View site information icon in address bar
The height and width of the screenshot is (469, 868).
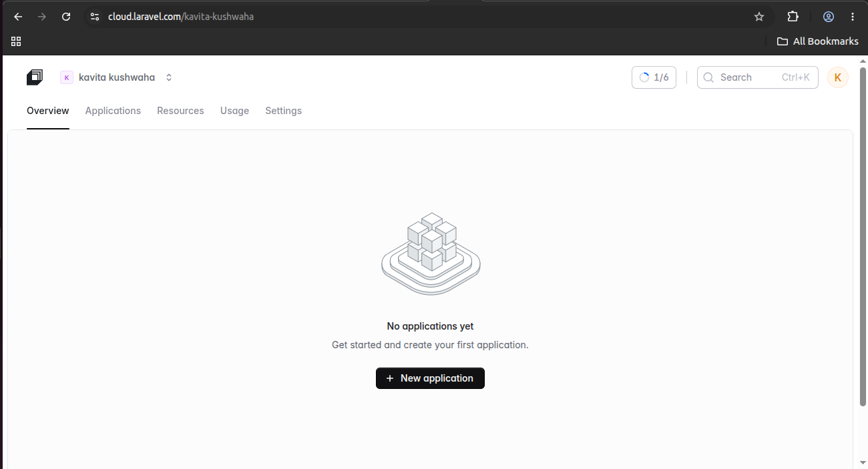tap(95, 17)
